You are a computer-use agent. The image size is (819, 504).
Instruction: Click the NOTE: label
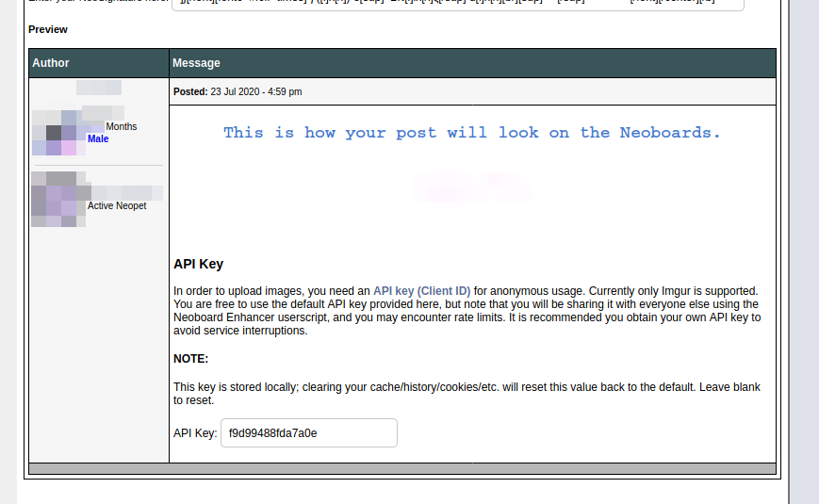click(x=190, y=359)
